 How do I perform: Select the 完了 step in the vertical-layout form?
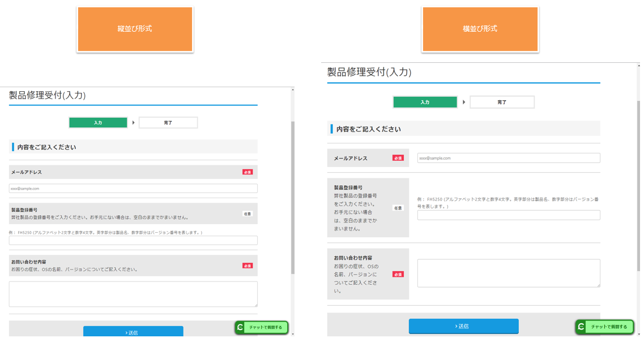(x=168, y=123)
